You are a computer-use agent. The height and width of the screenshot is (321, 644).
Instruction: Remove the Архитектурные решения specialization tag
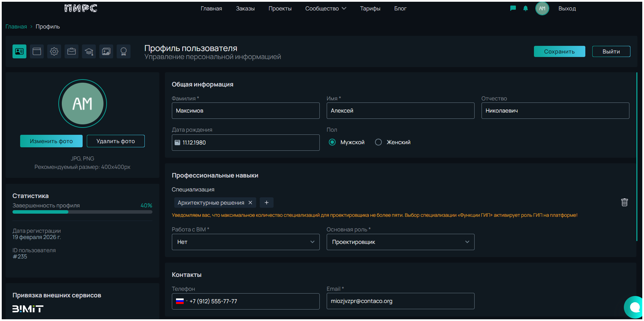(x=250, y=203)
